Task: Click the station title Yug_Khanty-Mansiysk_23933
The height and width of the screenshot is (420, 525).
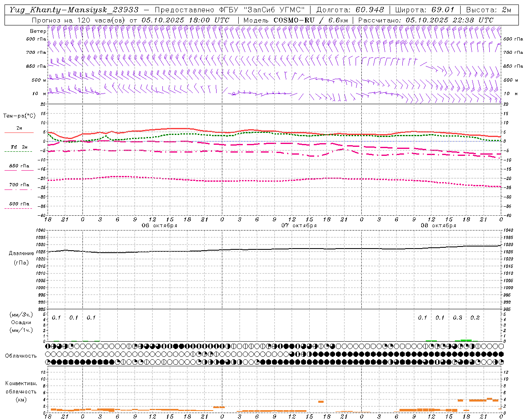Action: tap(74, 10)
